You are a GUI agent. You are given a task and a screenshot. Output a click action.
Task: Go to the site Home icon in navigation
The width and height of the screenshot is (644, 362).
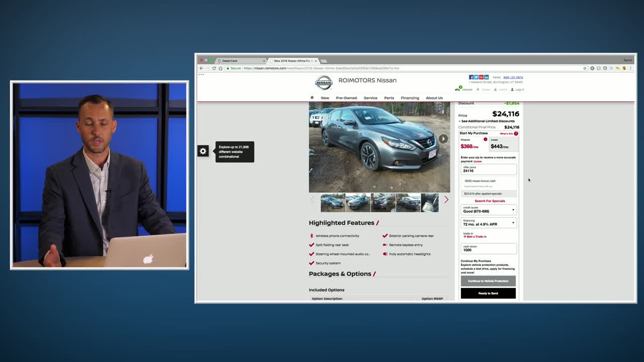[312, 98]
